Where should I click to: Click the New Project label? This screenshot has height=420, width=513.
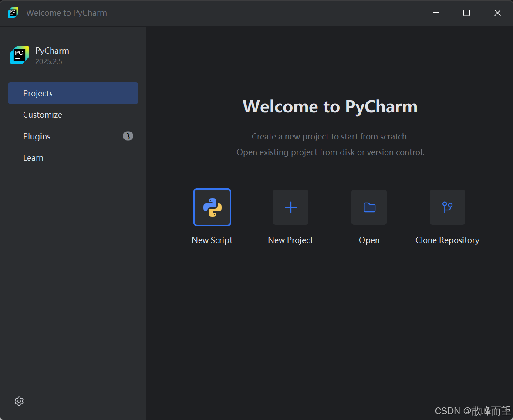[290, 240]
